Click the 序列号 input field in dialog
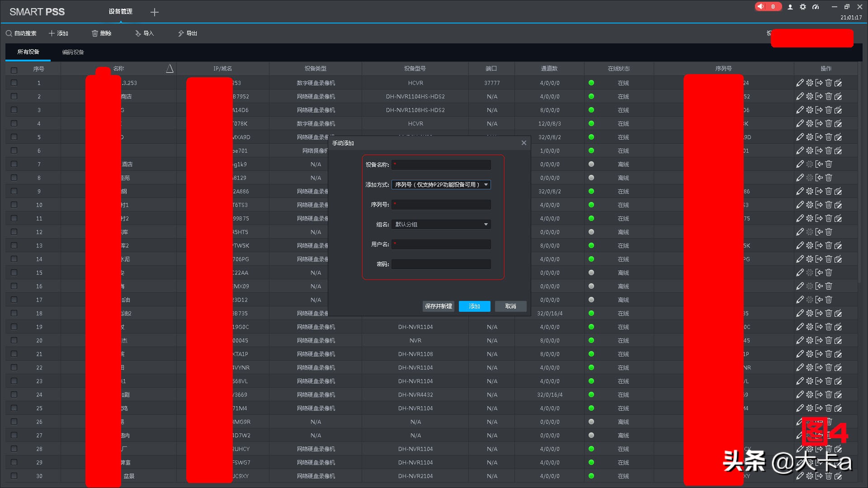 (x=441, y=204)
